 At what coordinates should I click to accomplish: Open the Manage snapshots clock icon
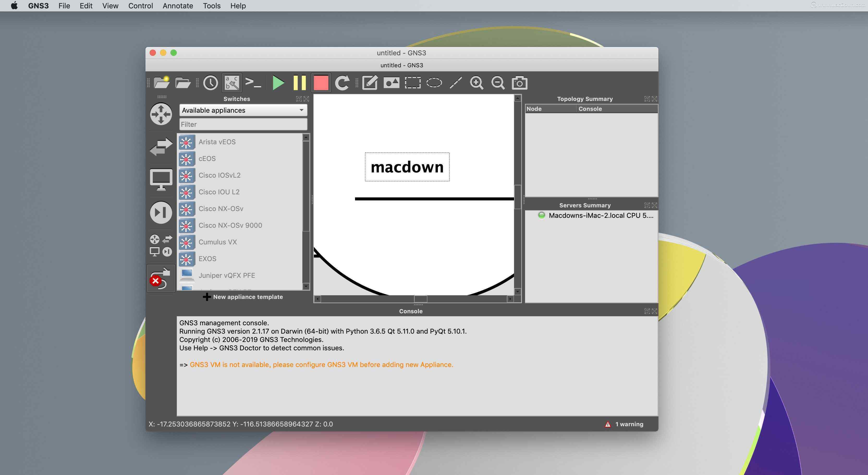click(x=210, y=83)
